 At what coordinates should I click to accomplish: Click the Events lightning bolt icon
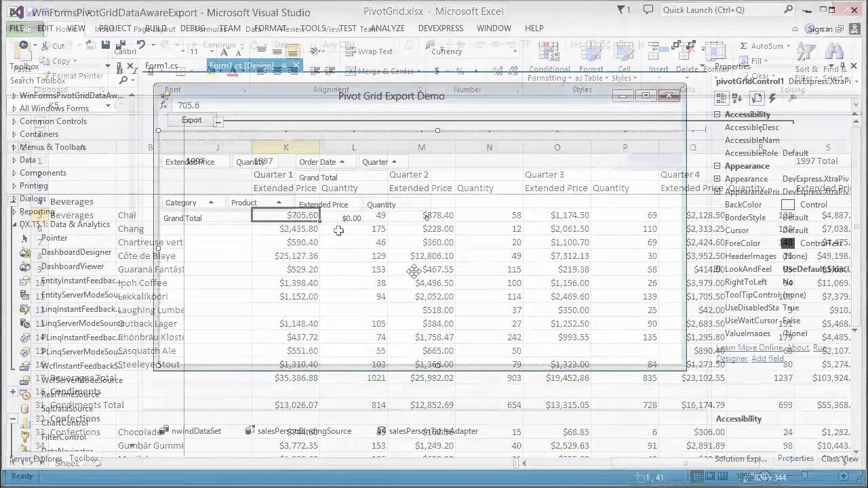point(772,98)
